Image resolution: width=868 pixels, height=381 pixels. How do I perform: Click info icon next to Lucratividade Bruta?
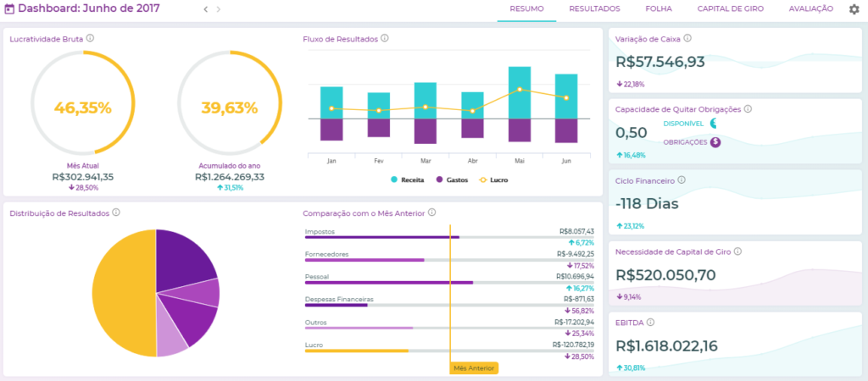90,38
